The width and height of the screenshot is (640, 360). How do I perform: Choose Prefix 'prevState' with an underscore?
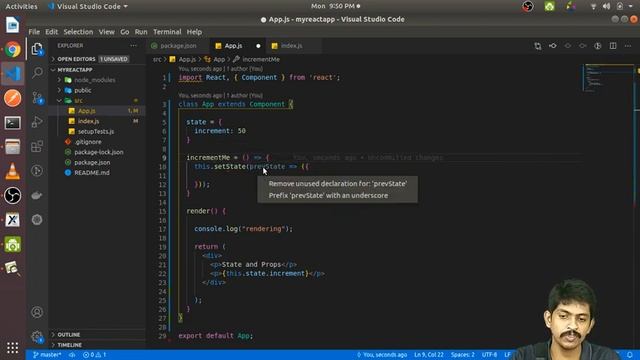coord(328,196)
